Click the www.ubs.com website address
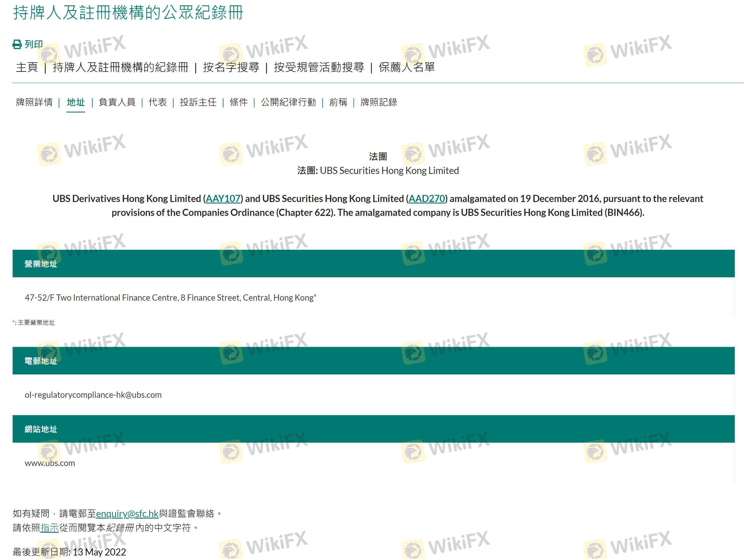The image size is (756, 559). click(50, 463)
